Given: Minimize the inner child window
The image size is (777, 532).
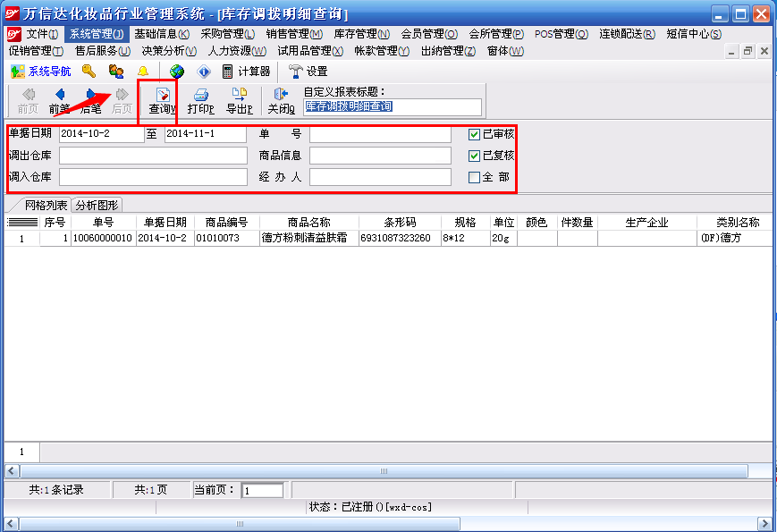Looking at the screenshot, I should click(731, 51).
